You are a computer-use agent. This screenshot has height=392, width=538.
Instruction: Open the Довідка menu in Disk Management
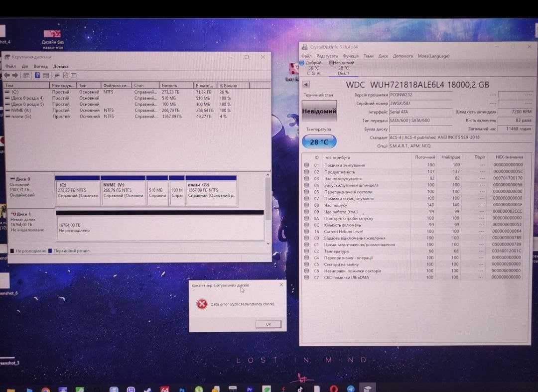tap(61, 66)
